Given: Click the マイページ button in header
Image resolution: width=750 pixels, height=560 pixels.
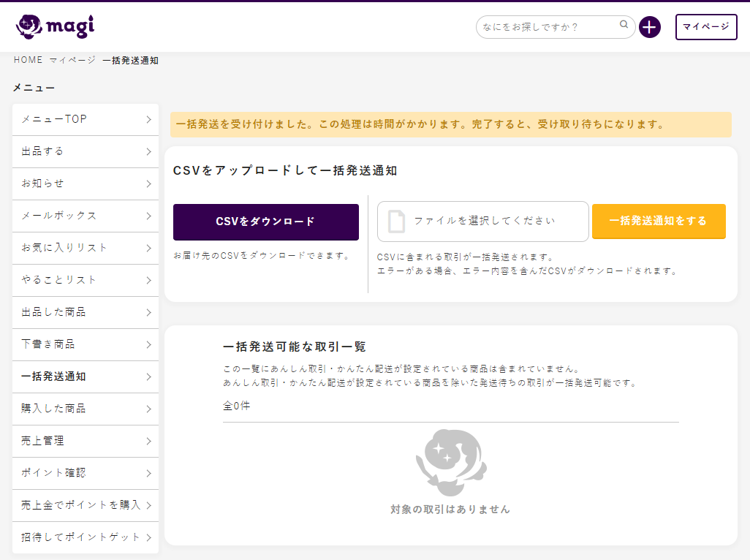Looking at the screenshot, I should click(x=705, y=27).
